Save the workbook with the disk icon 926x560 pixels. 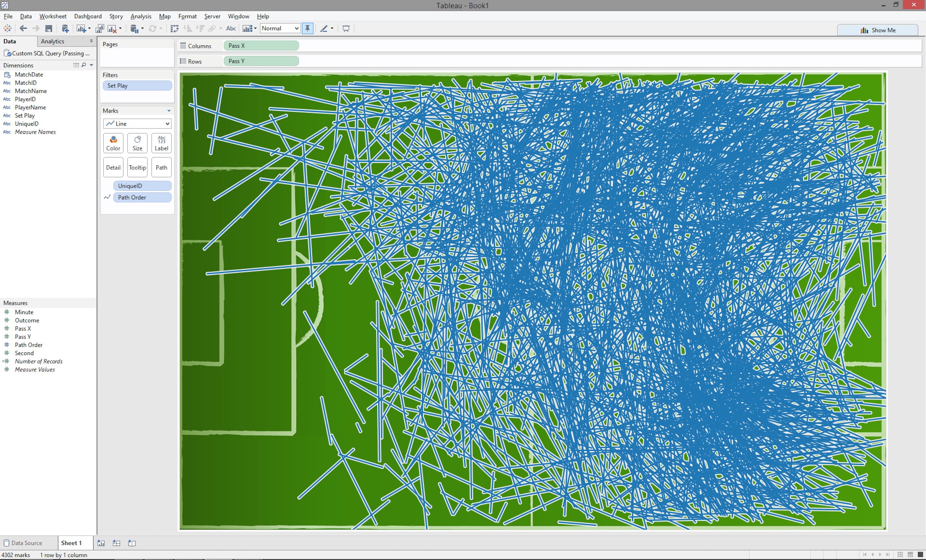(48, 28)
